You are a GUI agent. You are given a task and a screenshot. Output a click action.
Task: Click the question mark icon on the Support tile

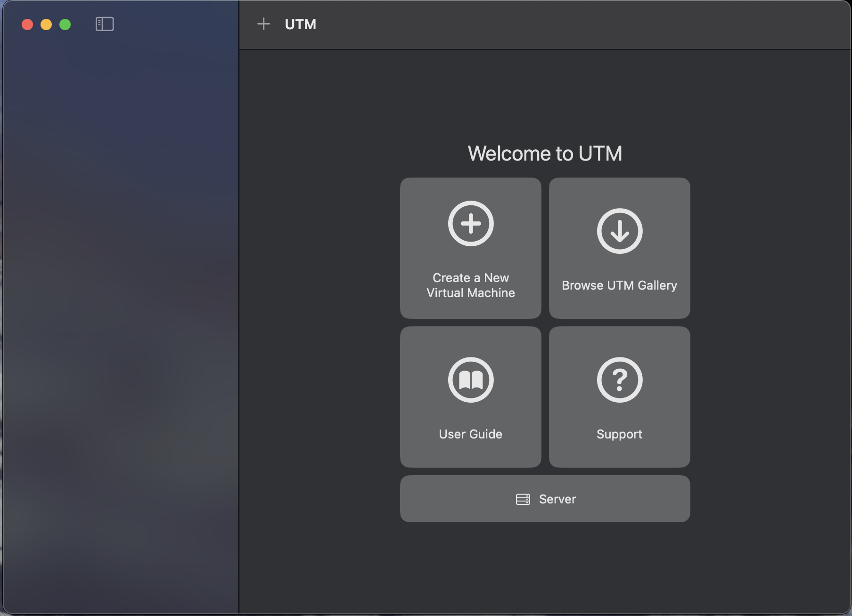(619, 380)
